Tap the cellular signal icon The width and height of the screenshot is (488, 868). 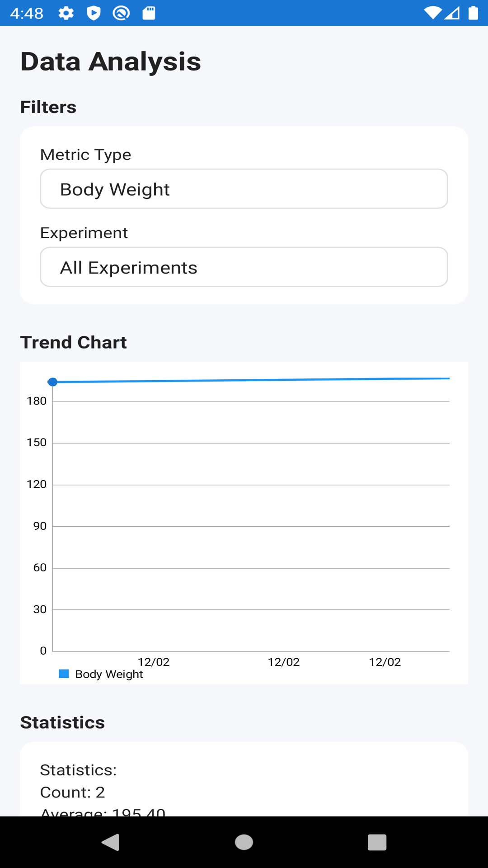452,13
